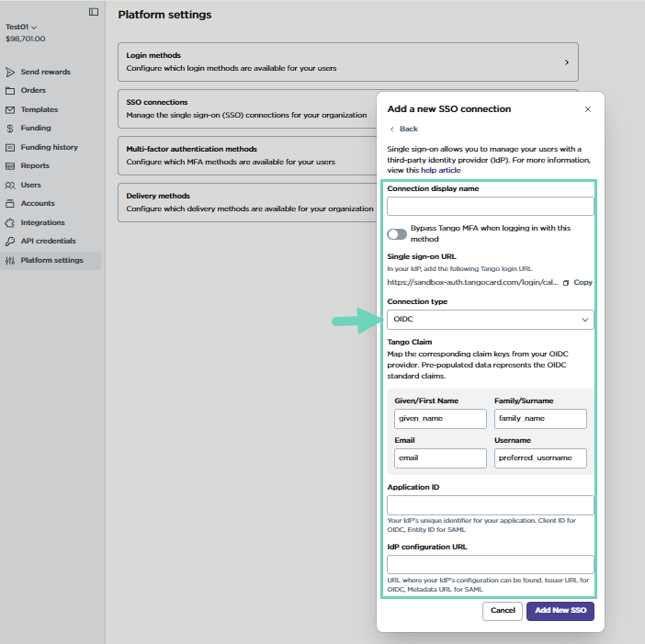The width and height of the screenshot is (645, 644).
Task: Click the Send rewards sidebar icon
Action: coord(10,72)
